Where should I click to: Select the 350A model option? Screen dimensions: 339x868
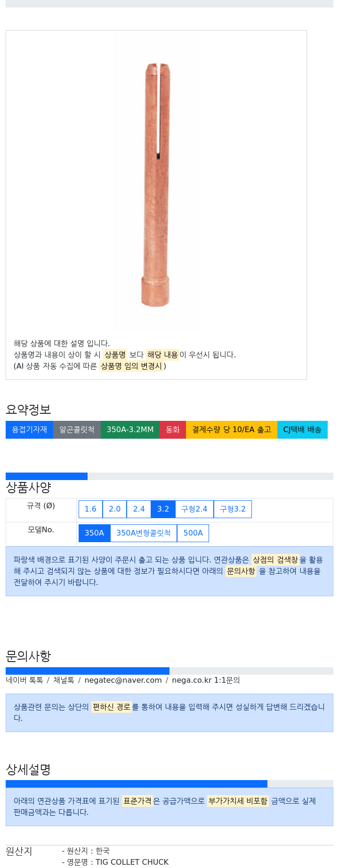click(x=94, y=533)
